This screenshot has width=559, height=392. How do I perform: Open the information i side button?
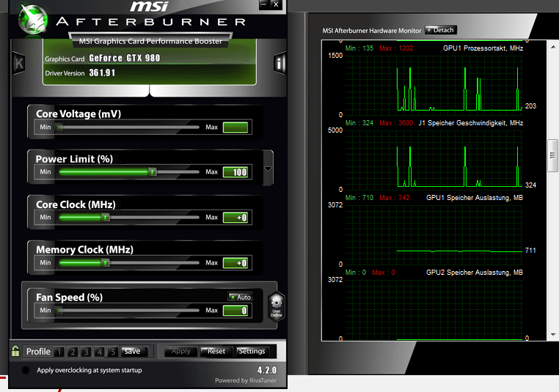point(279,63)
